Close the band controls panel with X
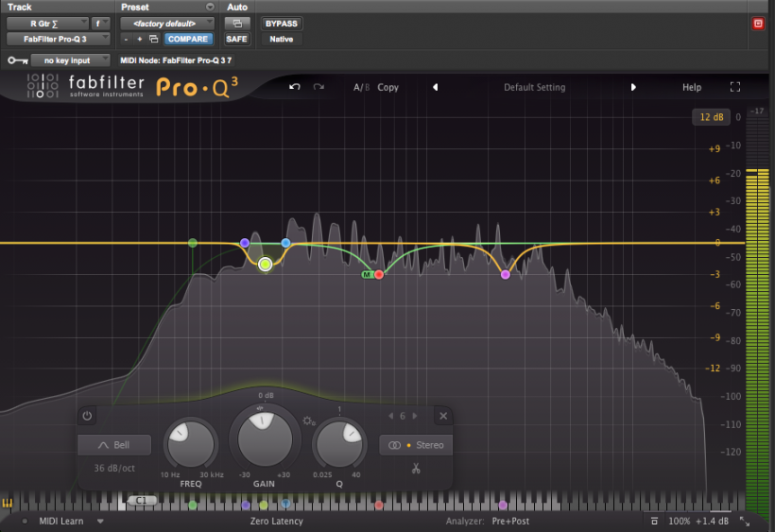This screenshot has width=775, height=532. point(443,416)
